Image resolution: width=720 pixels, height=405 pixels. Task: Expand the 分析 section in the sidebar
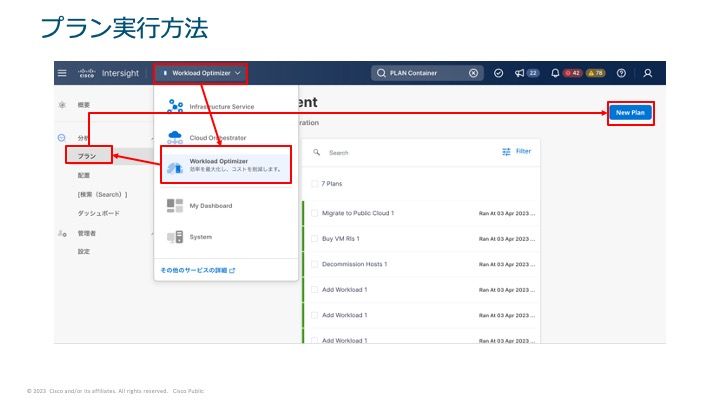click(83, 138)
